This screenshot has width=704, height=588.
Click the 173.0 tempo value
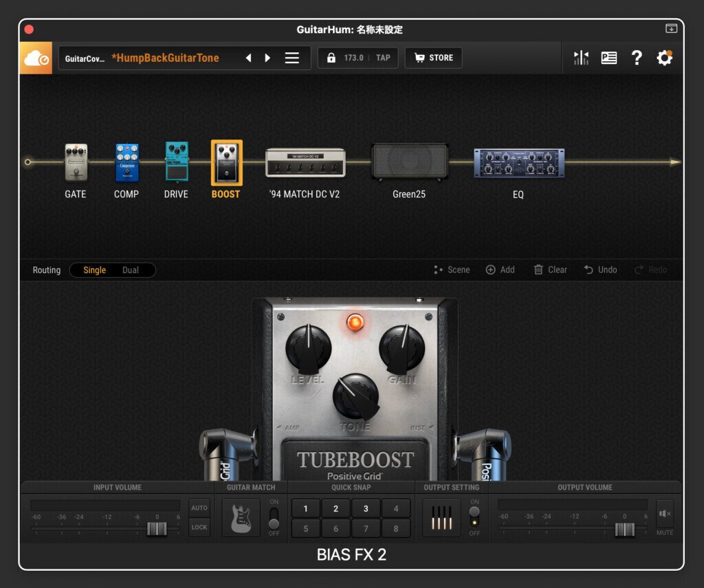point(353,58)
